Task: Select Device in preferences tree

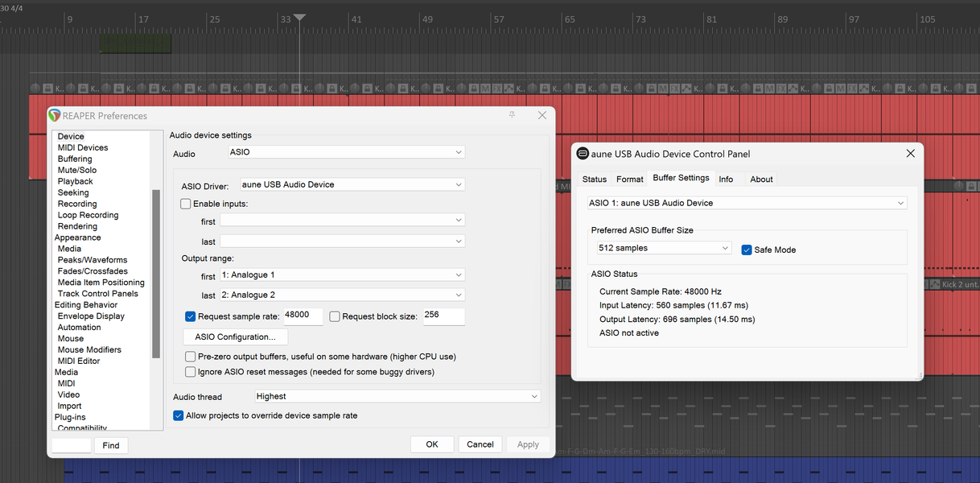Action: tap(71, 137)
